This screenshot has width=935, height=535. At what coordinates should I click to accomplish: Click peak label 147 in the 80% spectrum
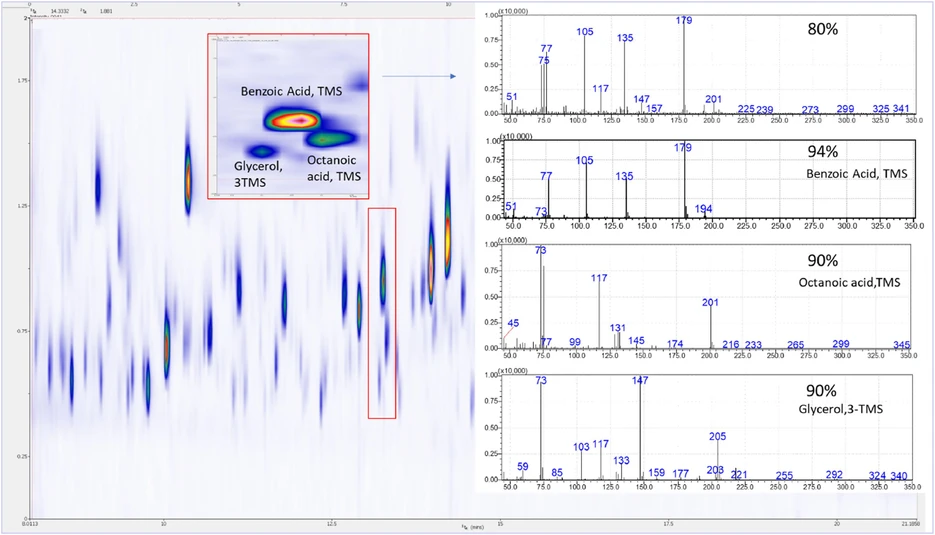[x=642, y=99]
